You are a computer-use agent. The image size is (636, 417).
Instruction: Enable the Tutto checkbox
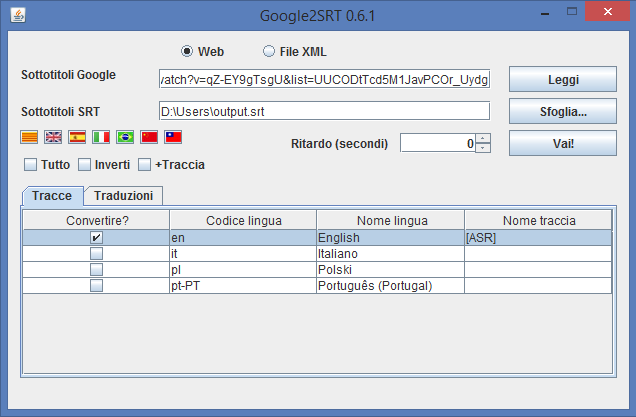[x=30, y=165]
